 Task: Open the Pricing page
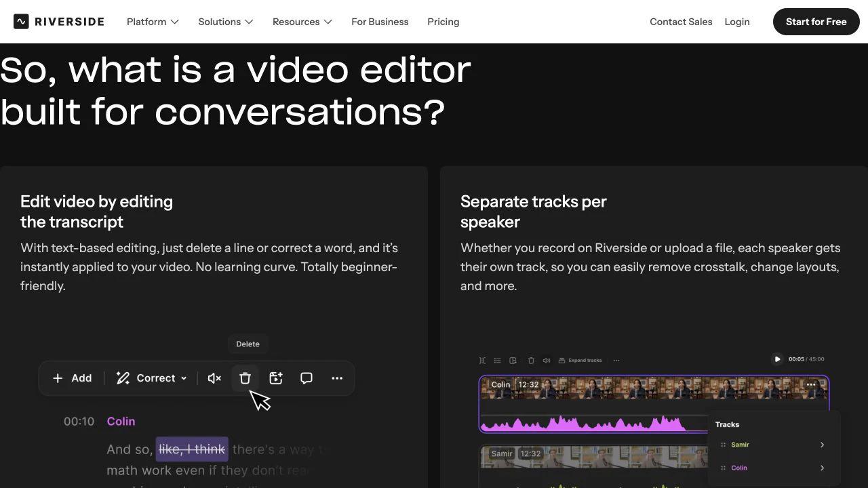coord(443,22)
